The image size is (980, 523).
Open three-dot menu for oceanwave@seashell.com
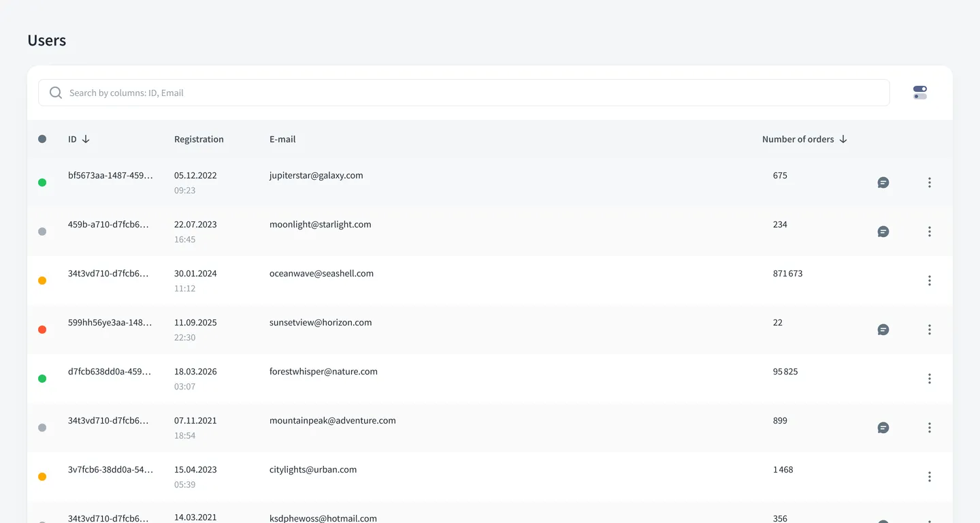point(930,281)
